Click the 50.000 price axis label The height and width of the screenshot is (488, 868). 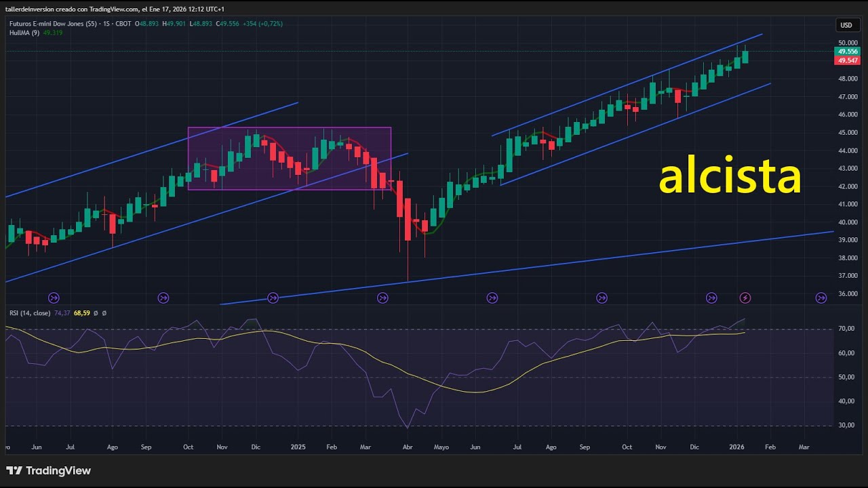tap(848, 43)
